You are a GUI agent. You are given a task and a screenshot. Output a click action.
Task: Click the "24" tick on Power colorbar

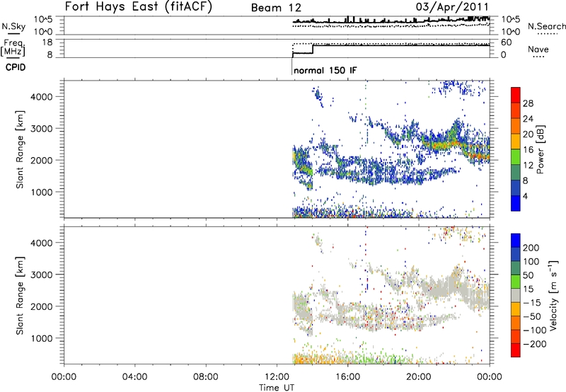click(528, 119)
